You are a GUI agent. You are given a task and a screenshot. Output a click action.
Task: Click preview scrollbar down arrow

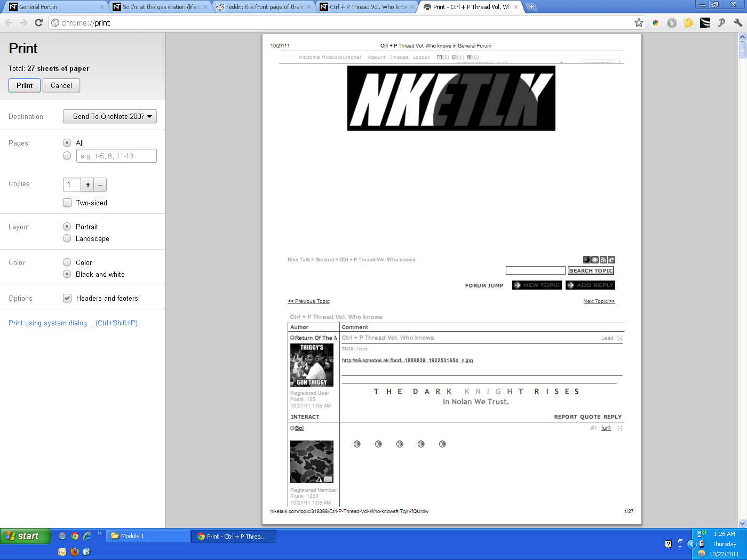click(742, 523)
